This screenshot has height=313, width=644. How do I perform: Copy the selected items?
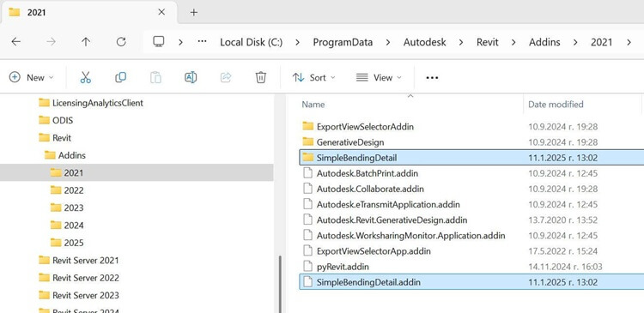[121, 77]
